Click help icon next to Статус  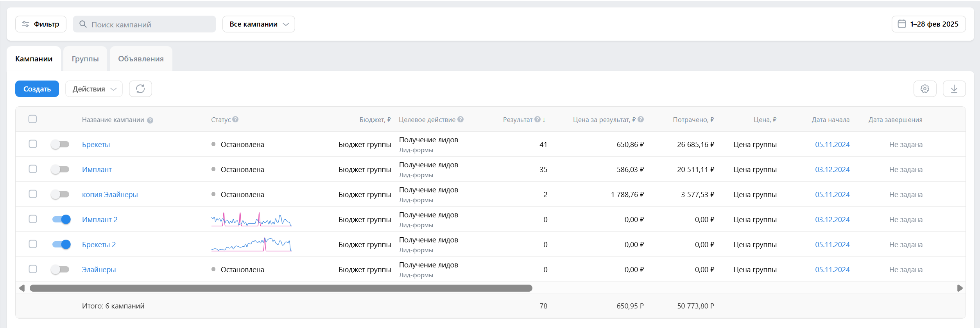coord(235,119)
